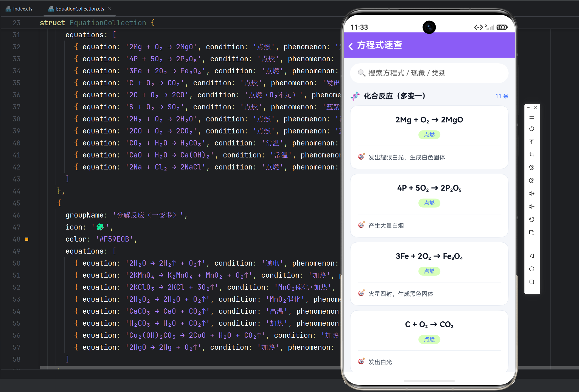This screenshot has width=579, height=392.
Task: Tap the emulator Back triangle button
Action: coord(532,256)
